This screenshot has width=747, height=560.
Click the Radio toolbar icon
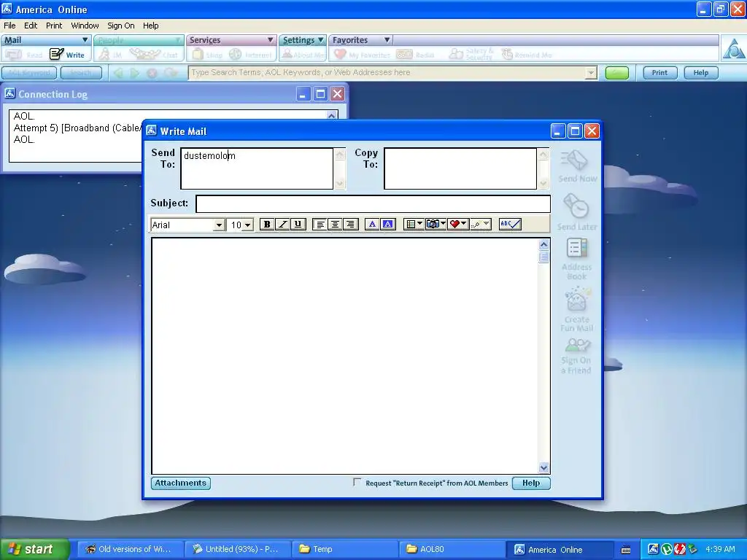pos(404,54)
